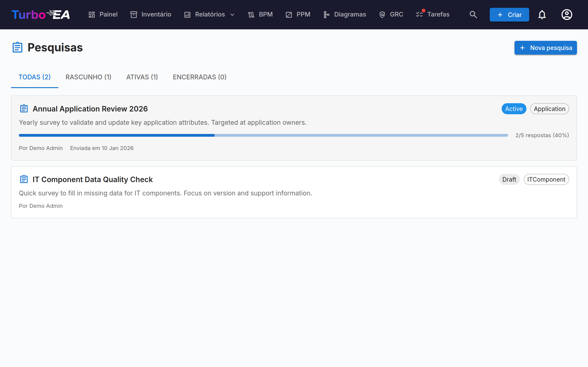Open the PPM menu item

(x=298, y=14)
